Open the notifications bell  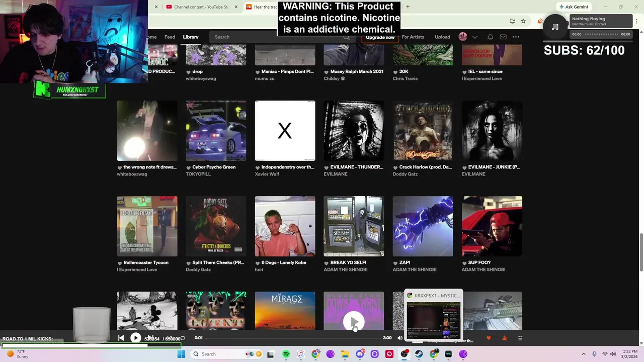click(x=490, y=37)
